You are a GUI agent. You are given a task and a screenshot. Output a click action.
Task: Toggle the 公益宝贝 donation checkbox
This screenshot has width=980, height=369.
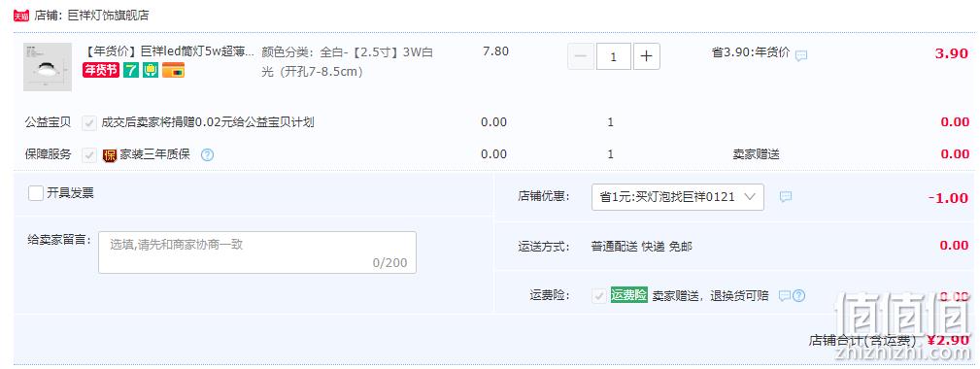click(89, 122)
